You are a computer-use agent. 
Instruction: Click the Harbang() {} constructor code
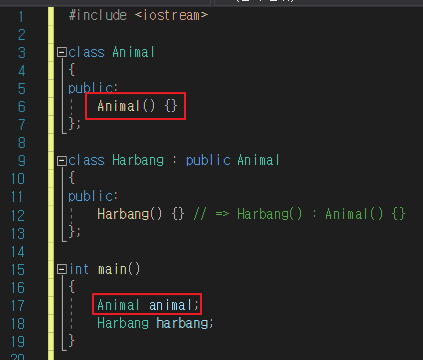[140, 214]
